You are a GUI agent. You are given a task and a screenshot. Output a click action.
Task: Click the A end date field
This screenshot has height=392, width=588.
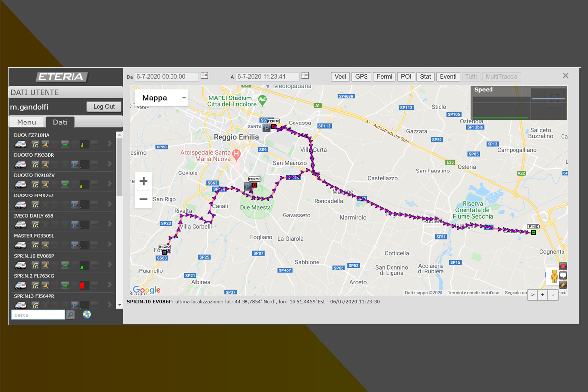[268, 77]
